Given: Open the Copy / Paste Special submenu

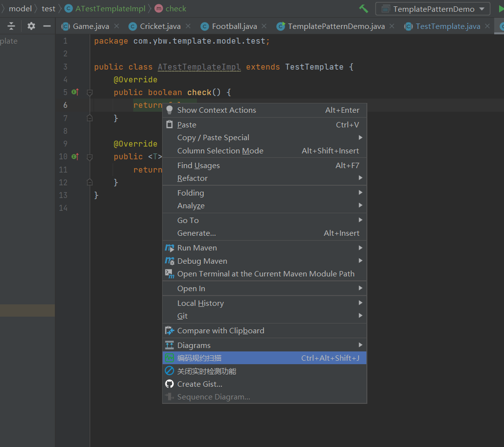Looking at the screenshot, I should [264, 138].
